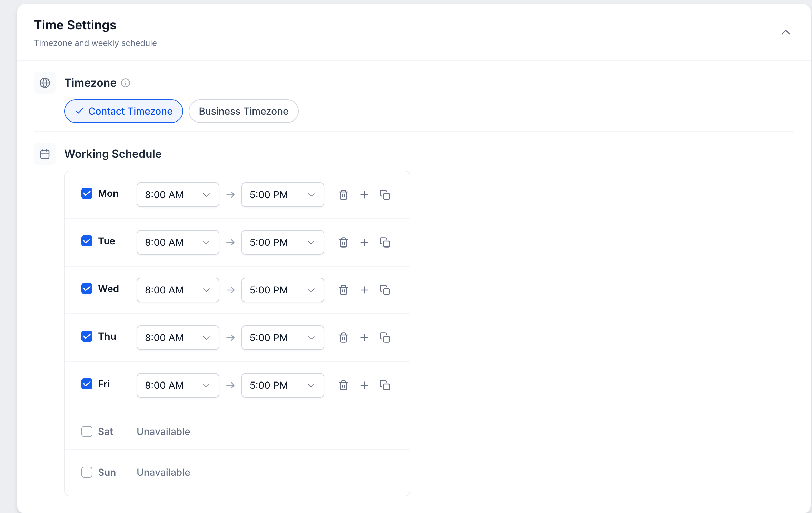Collapse the Time Settings section

pyautogui.click(x=786, y=32)
